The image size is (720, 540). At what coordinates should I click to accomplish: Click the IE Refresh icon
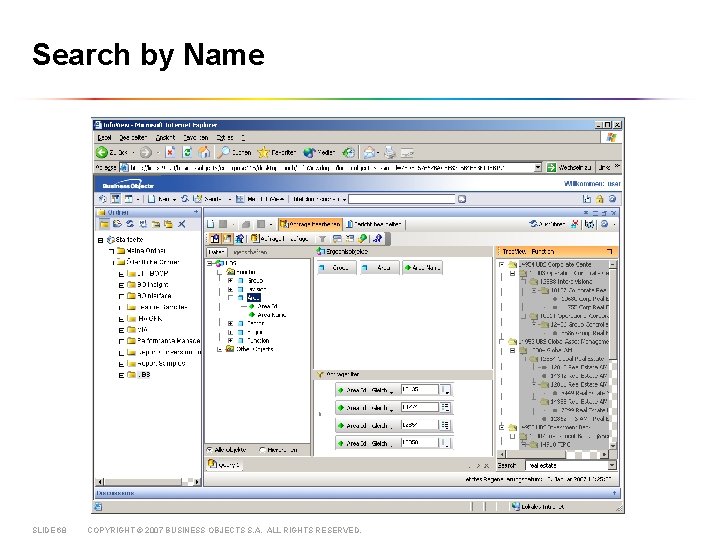[187, 152]
